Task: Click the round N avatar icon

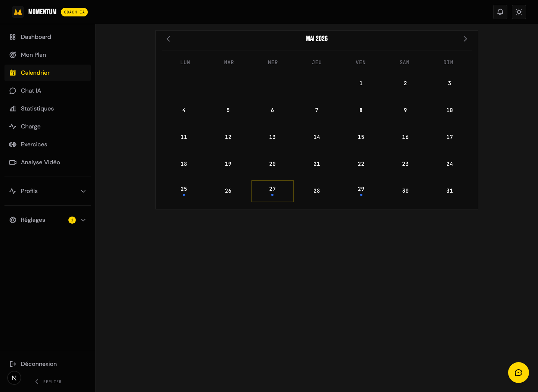Action: pyautogui.click(x=14, y=378)
